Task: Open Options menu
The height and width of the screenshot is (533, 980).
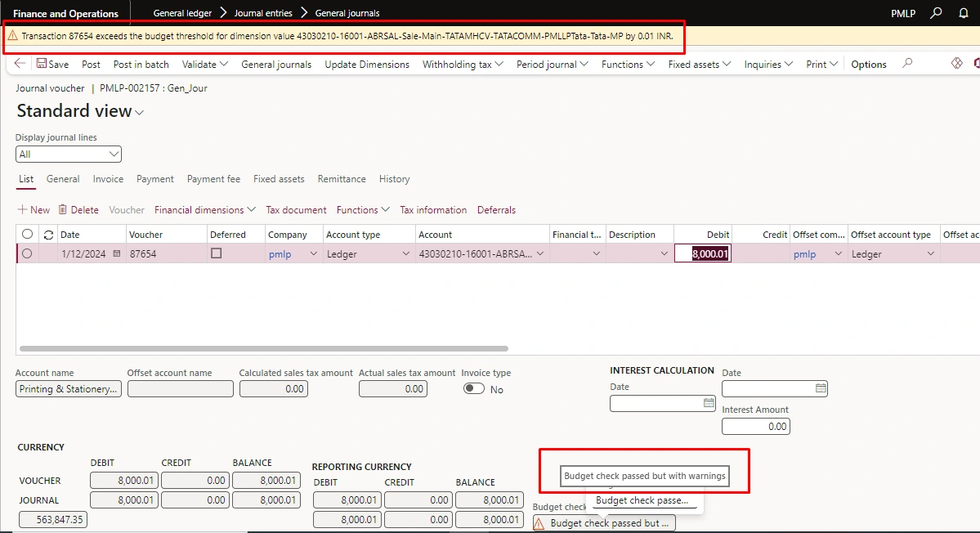Action: pos(869,64)
